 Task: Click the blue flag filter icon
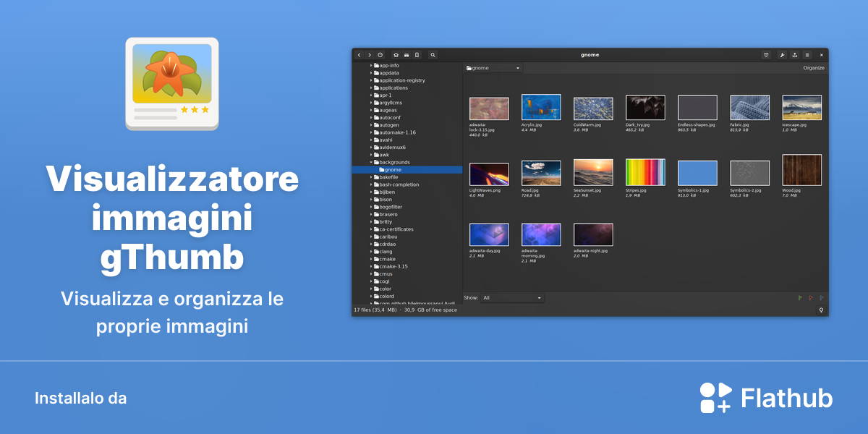point(822,297)
